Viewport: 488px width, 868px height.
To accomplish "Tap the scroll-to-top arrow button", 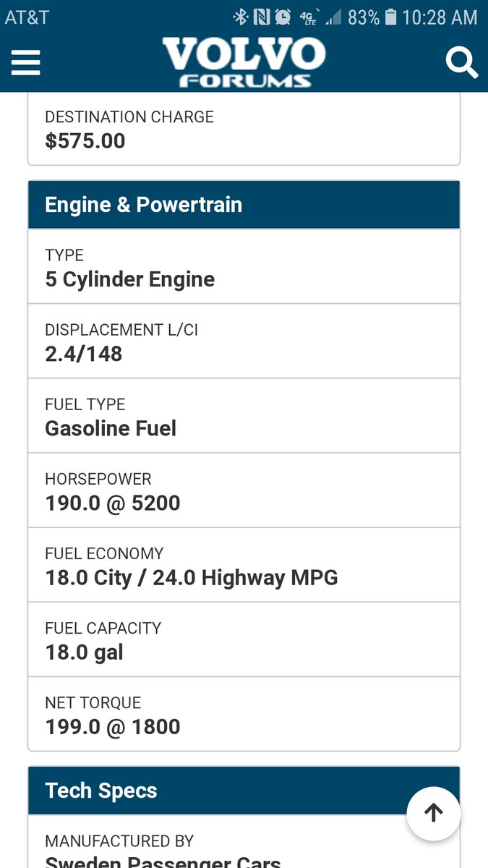I will [x=433, y=813].
